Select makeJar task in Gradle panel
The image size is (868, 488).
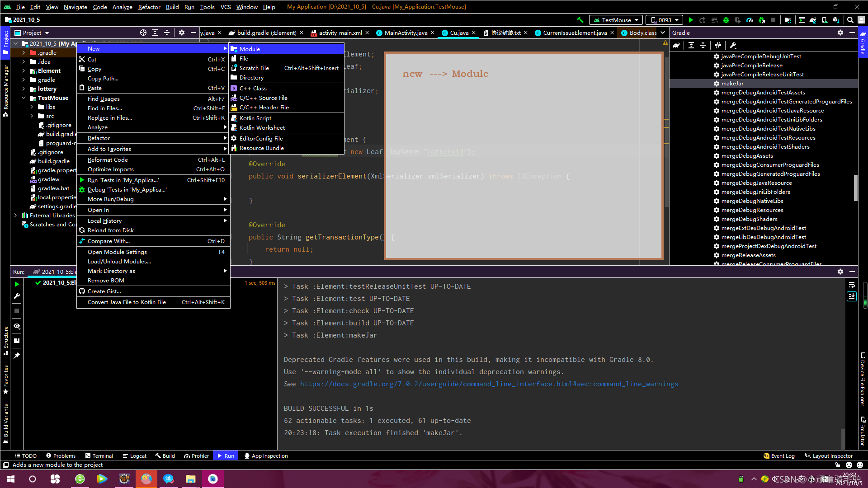(x=732, y=84)
